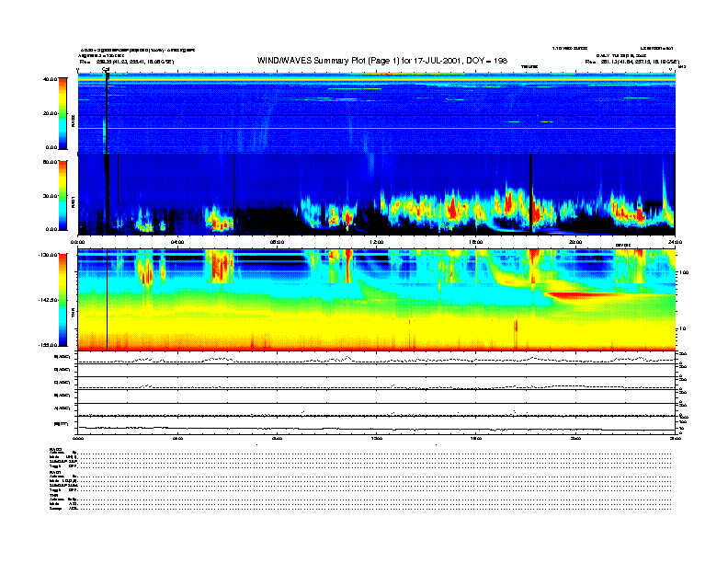Select the RAD1 color scale bar
Screen dimensions: 728x563
pos(63,196)
